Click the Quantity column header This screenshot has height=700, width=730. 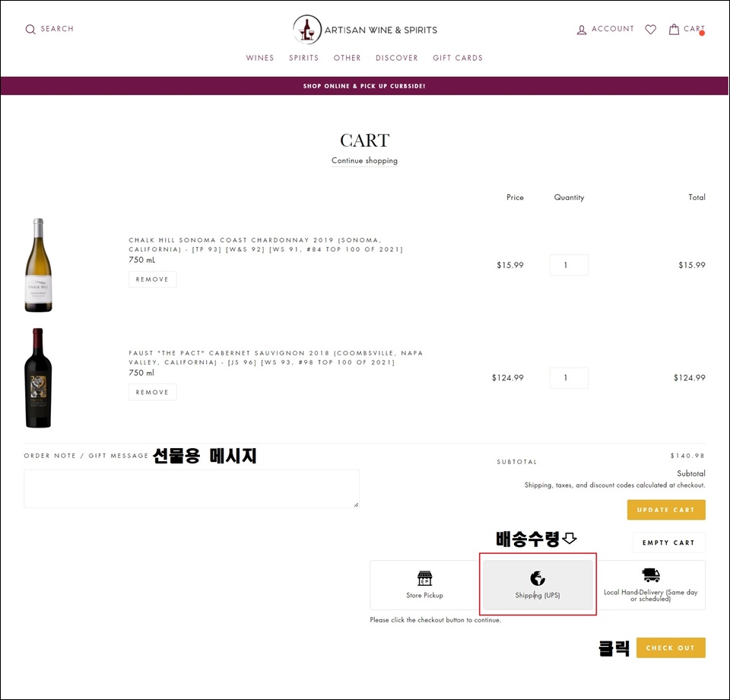click(x=569, y=198)
